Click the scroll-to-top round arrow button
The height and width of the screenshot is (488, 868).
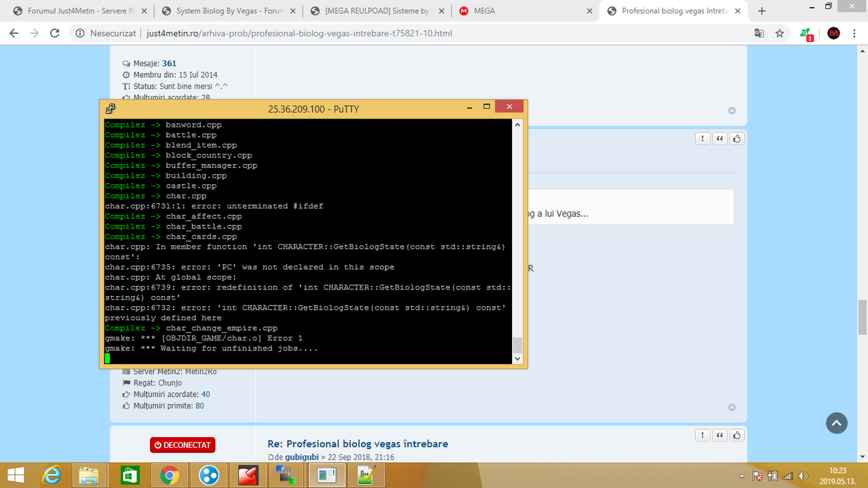(837, 423)
